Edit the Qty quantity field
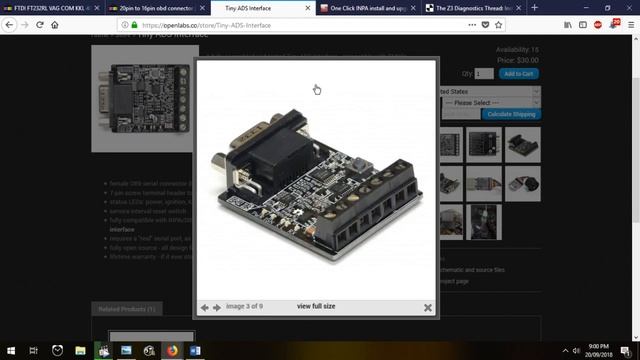 tap(484, 74)
